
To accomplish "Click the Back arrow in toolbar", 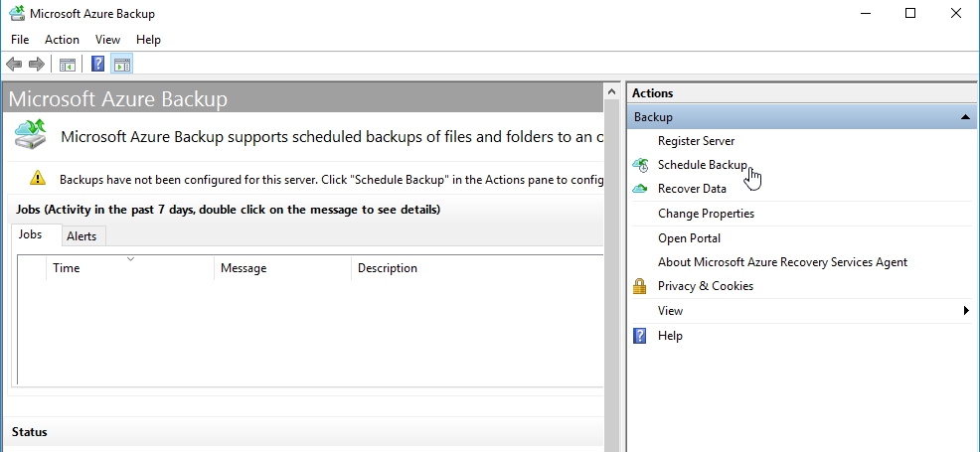I will click(x=14, y=65).
